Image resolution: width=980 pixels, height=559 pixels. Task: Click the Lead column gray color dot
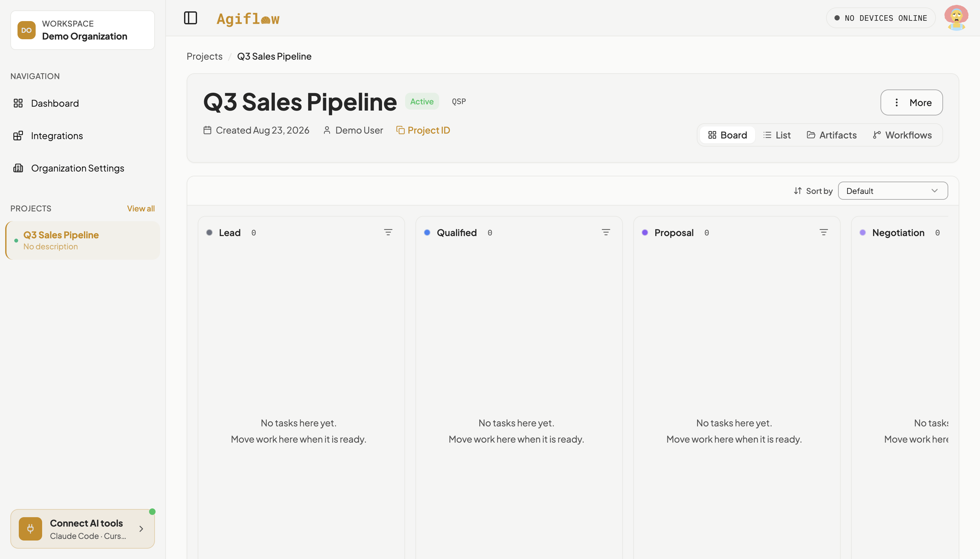click(209, 233)
